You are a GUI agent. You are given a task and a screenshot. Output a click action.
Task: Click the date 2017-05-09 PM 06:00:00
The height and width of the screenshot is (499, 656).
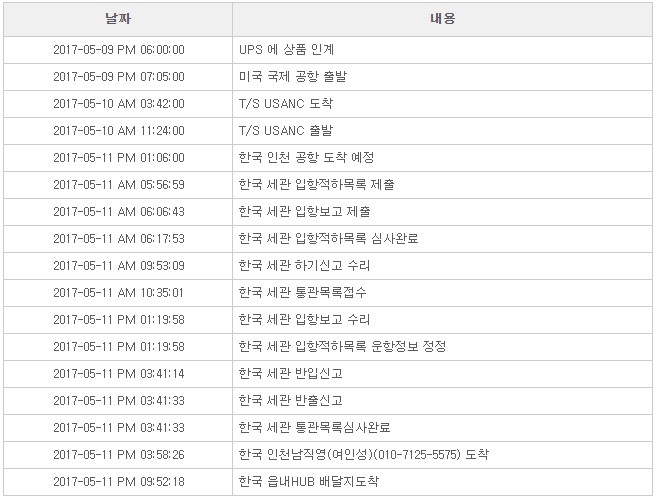click(x=118, y=49)
